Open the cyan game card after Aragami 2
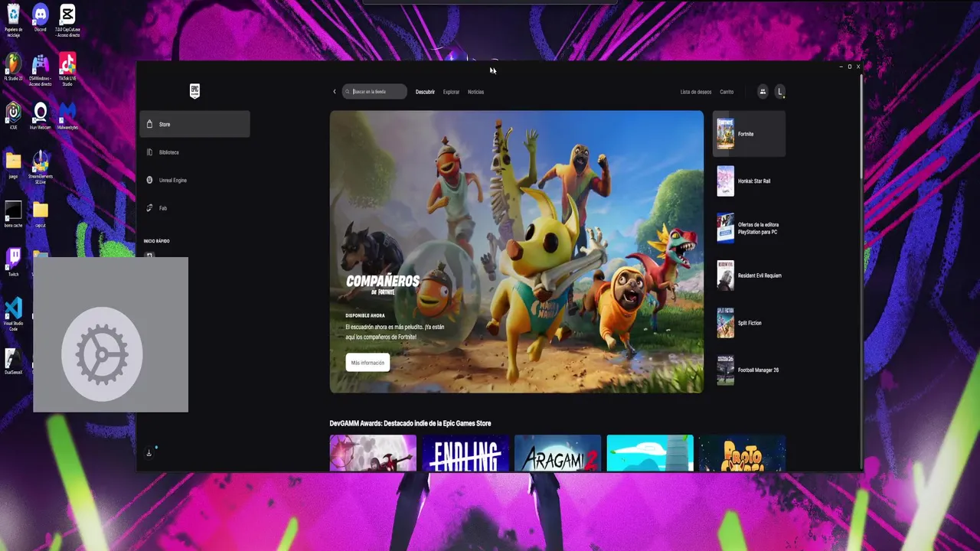The height and width of the screenshot is (551, 980). pyautogui.click(x=650, y=453)
